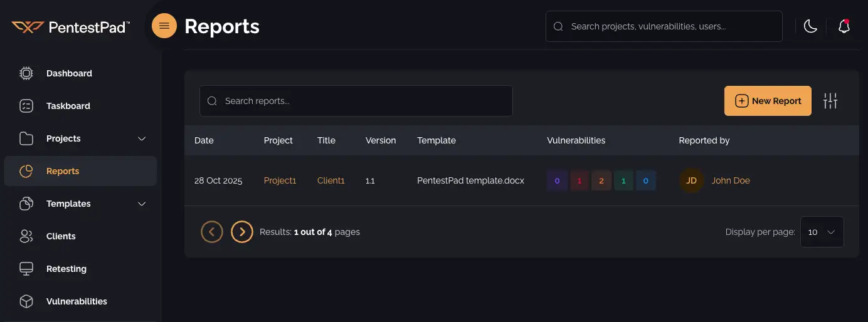This screenshot has width=868, height=322.
Task: Select Reports in the sidebar
Action: click(x=80, y=171)
